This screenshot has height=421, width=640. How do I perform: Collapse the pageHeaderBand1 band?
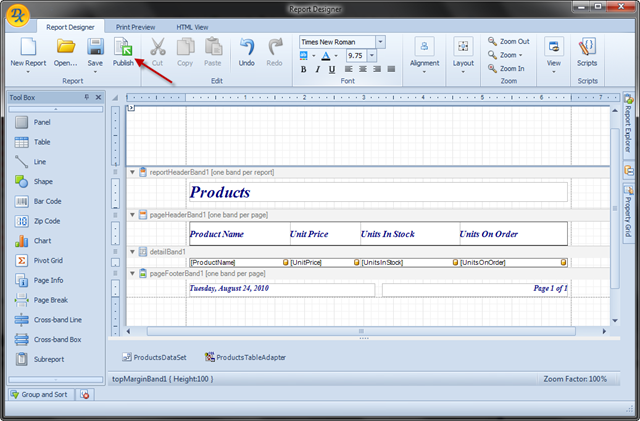(132, 215)
